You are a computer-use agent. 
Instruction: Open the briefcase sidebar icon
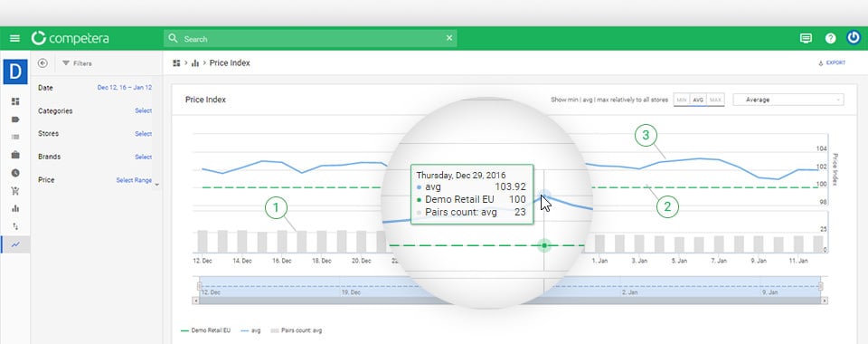click(x=15, y=155)
